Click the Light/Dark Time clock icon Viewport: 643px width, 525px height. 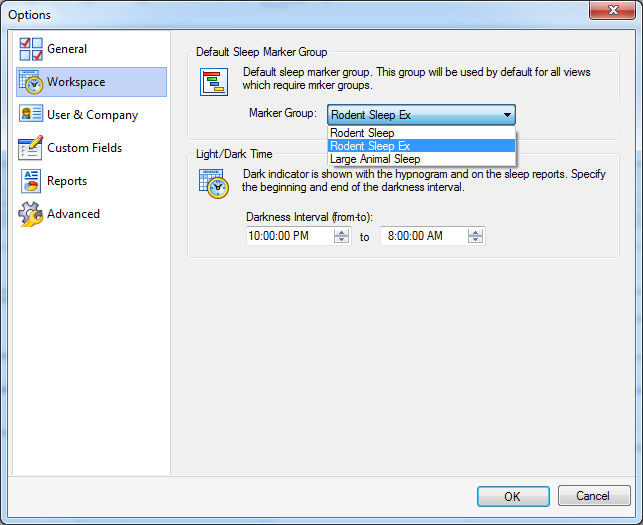(214, 183)
